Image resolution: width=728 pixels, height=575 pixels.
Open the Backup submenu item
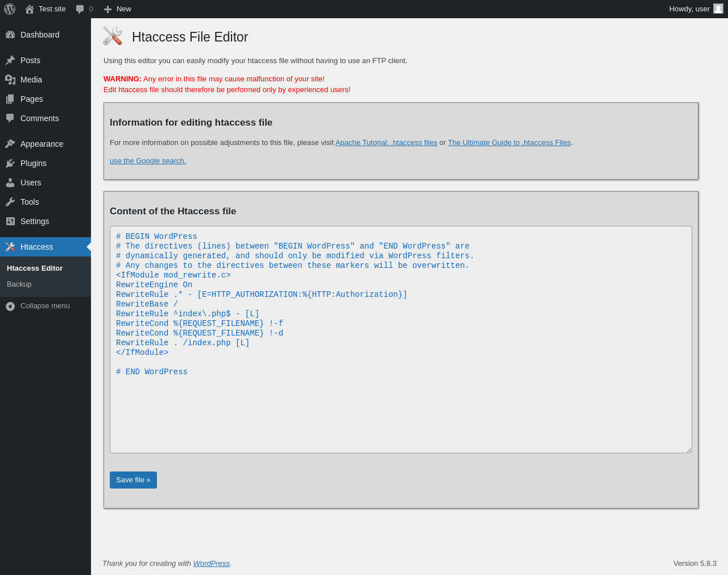tap(19, 284)
